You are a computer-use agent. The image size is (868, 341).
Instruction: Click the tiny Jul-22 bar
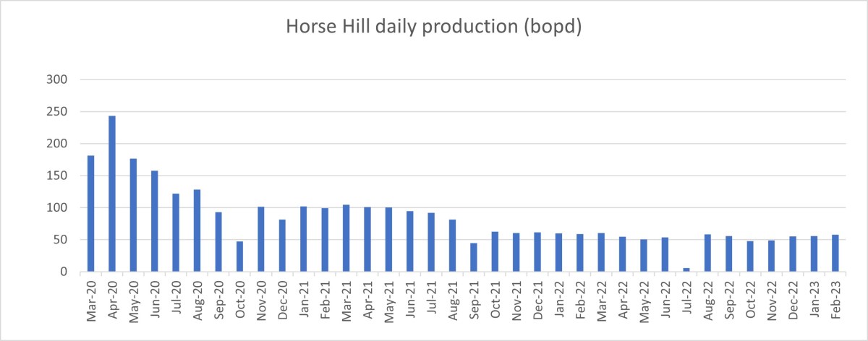point(686,269)
